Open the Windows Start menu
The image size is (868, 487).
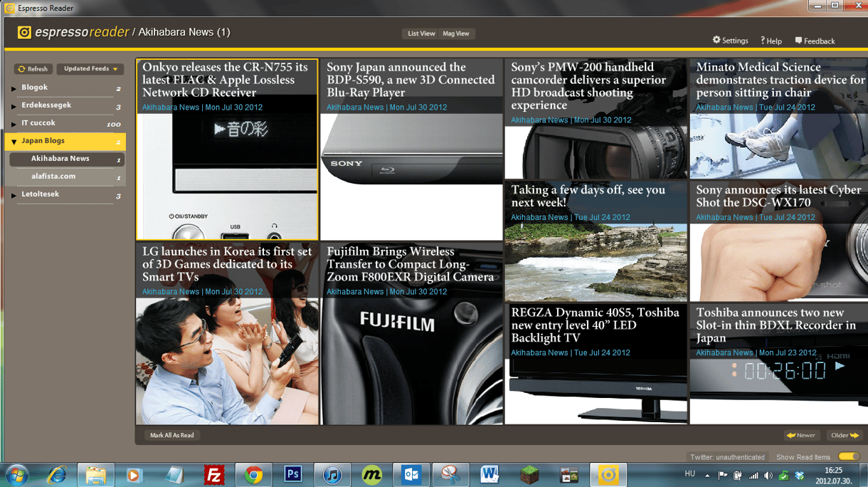16,474
